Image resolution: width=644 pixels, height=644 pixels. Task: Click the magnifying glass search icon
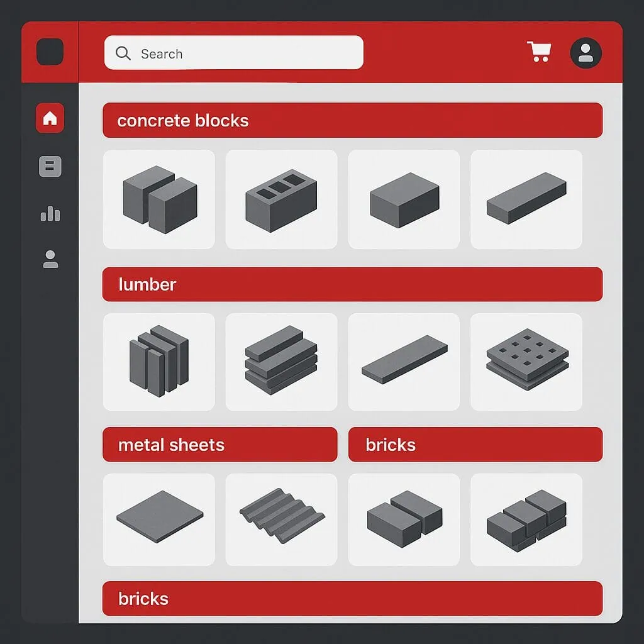pos(123,53)
